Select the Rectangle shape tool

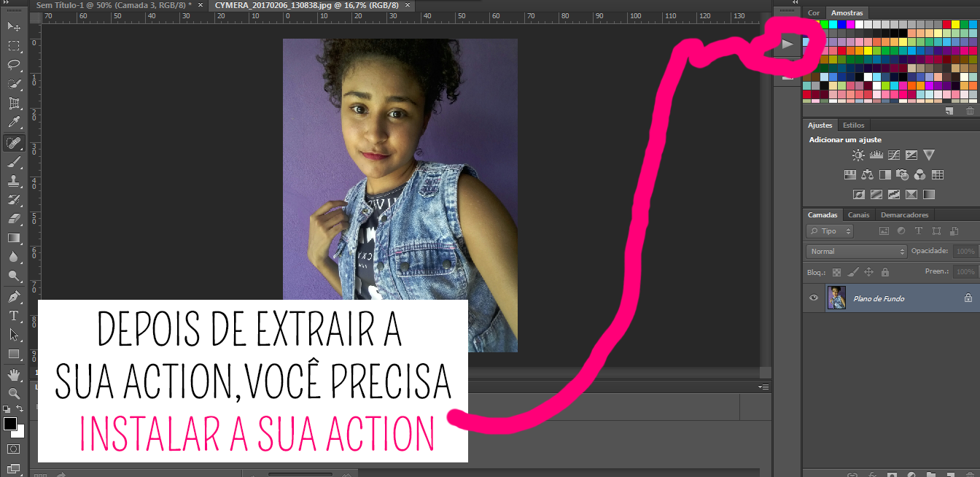[x=14, y=354]
